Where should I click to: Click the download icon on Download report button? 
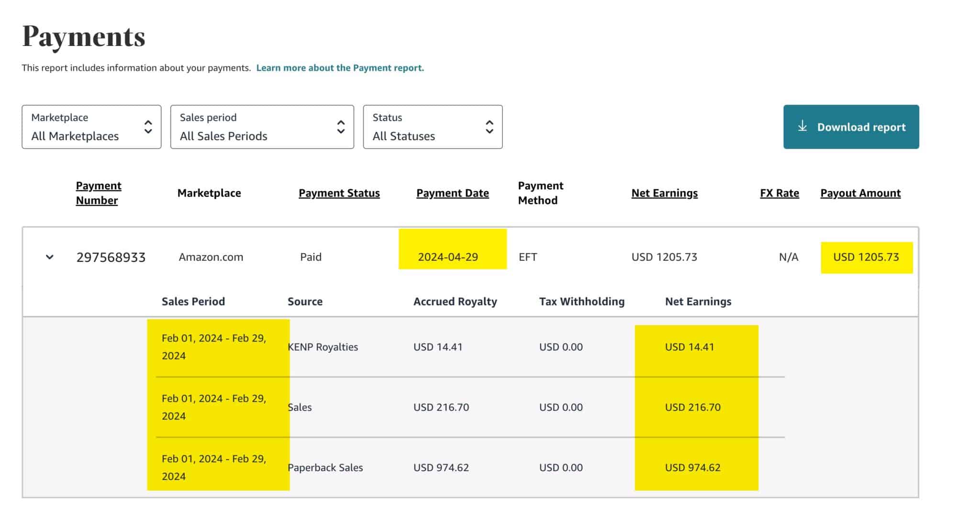pyautogui.click(x=802, y=127)
